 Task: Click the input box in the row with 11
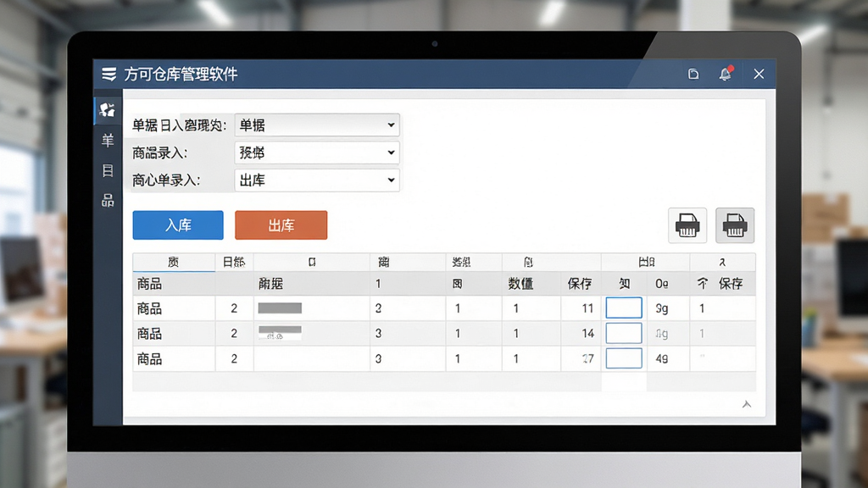point(624,308)
